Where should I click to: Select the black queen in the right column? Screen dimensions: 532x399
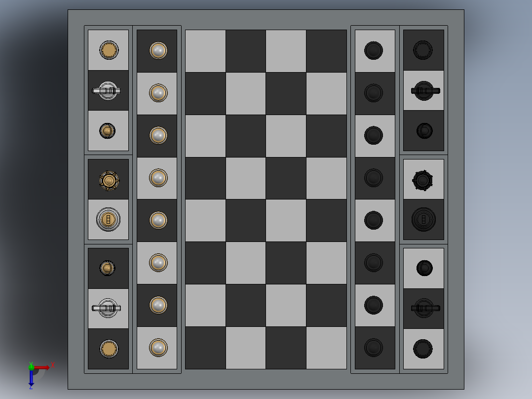[x=423, y=180]
